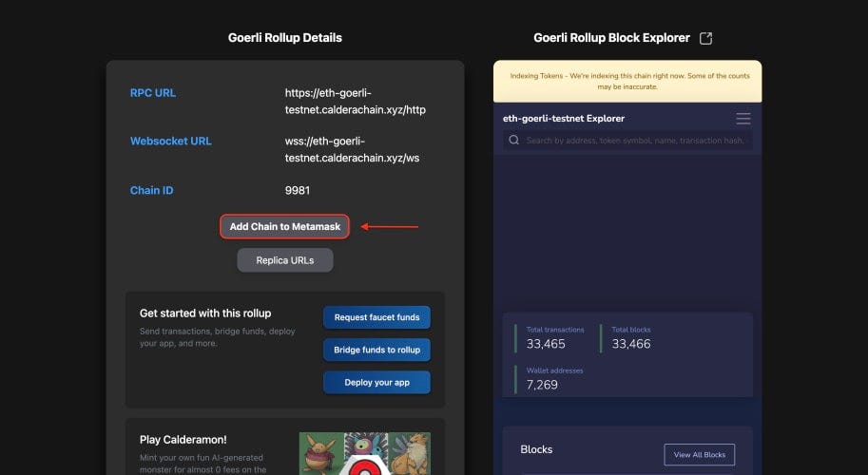The image size is (868, 475).
Task: Select the RPC URL https://eth-goerli-testnet value
Action: (356, 102)
